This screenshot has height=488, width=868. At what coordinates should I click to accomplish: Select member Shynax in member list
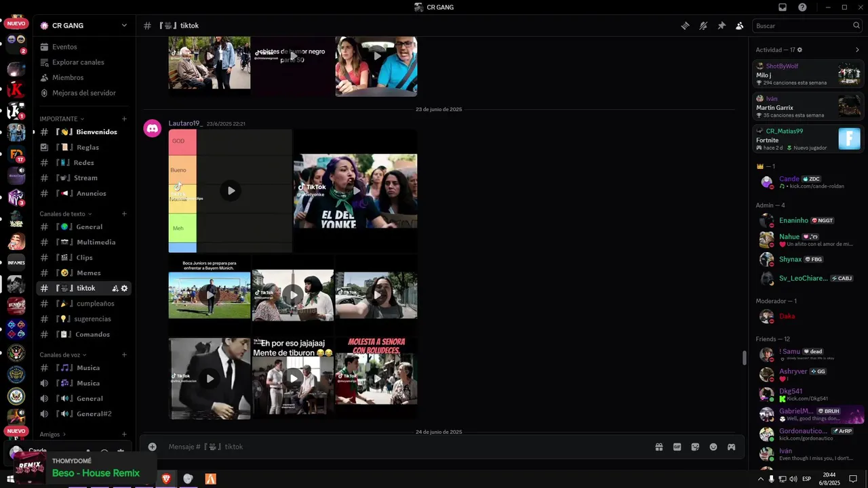[808, 260]
